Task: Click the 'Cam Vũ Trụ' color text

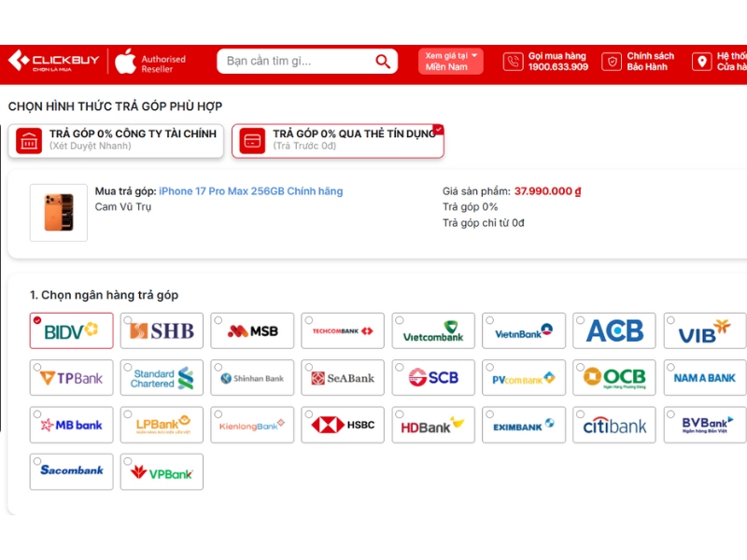Action: [123, 206]
